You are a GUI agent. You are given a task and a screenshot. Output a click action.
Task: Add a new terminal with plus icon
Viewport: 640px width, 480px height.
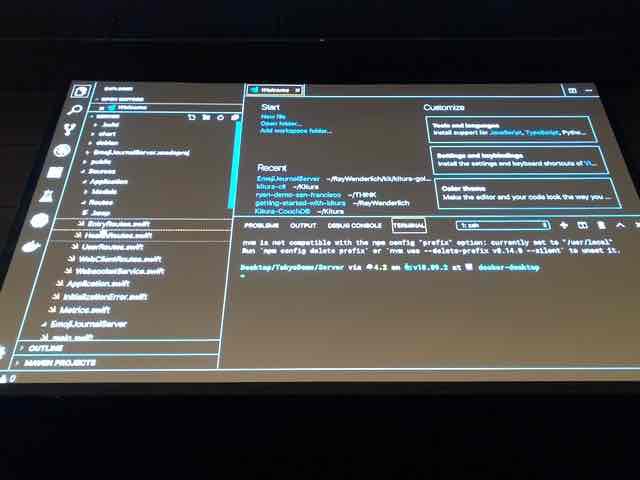pyautogui.click(x=564, y=225)
